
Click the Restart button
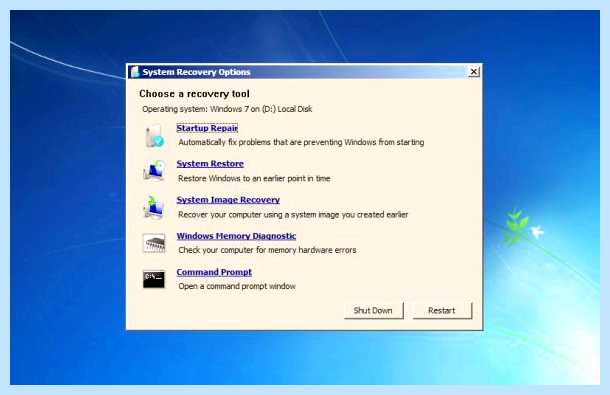[x=442, y=311]
